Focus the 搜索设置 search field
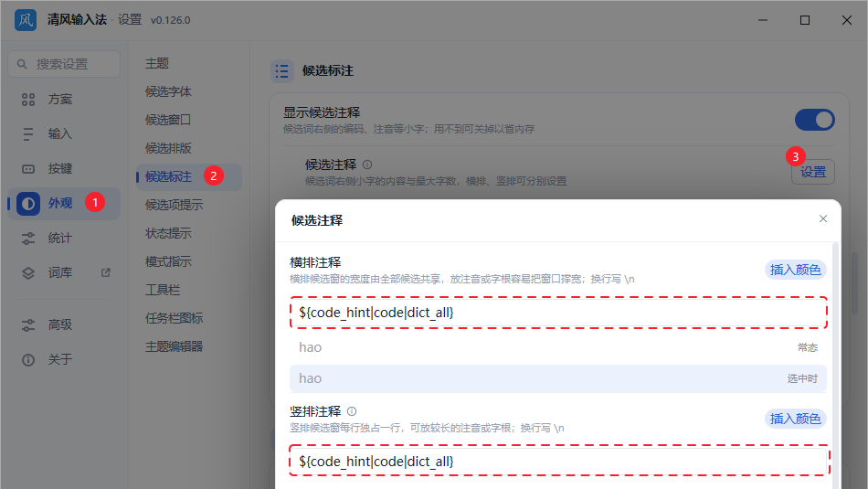Image resolution: width=868 pixels, height=489 pixels. (64, 64)
